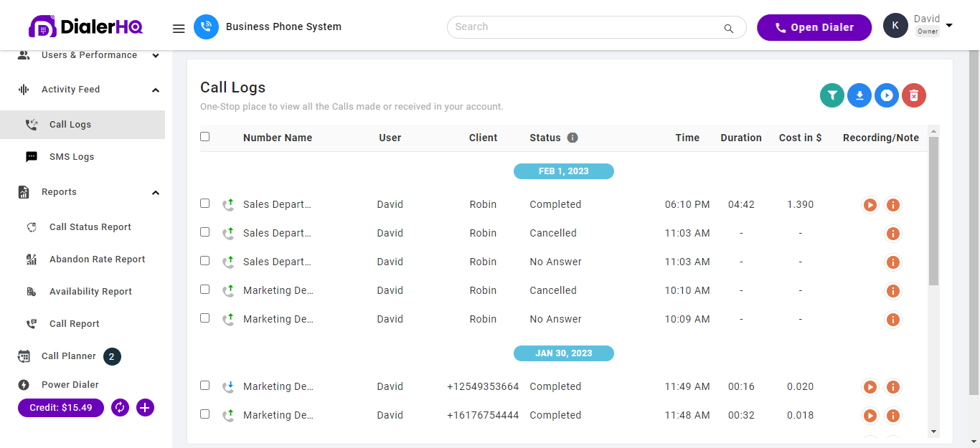This screenshot has height=448, width=980.
Task: Click the Status column info icon
Action: (x=573, y=137)
